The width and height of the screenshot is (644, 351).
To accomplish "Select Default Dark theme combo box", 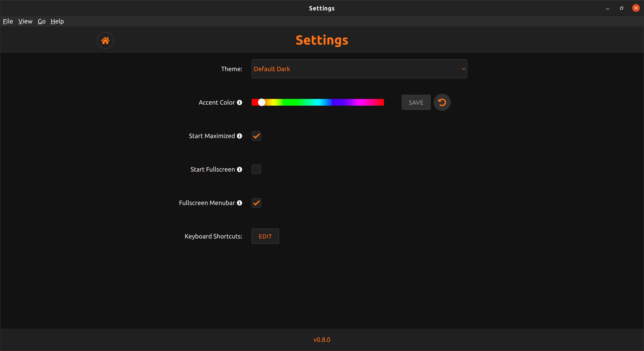I will click(359, 69).
